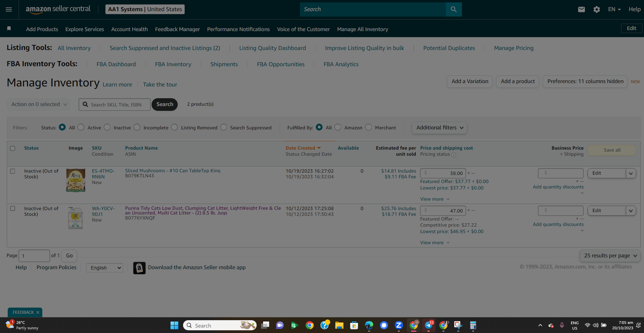Go to Account Health menu item
The height and width of the screenshot is (333, 644).
click(130, 29)
